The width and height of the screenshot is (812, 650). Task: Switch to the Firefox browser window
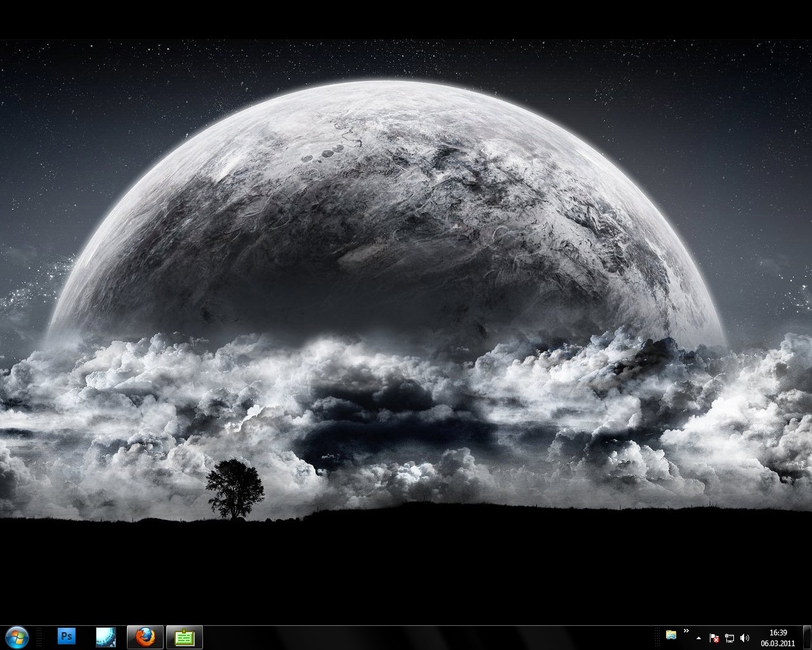coord(145,637)
